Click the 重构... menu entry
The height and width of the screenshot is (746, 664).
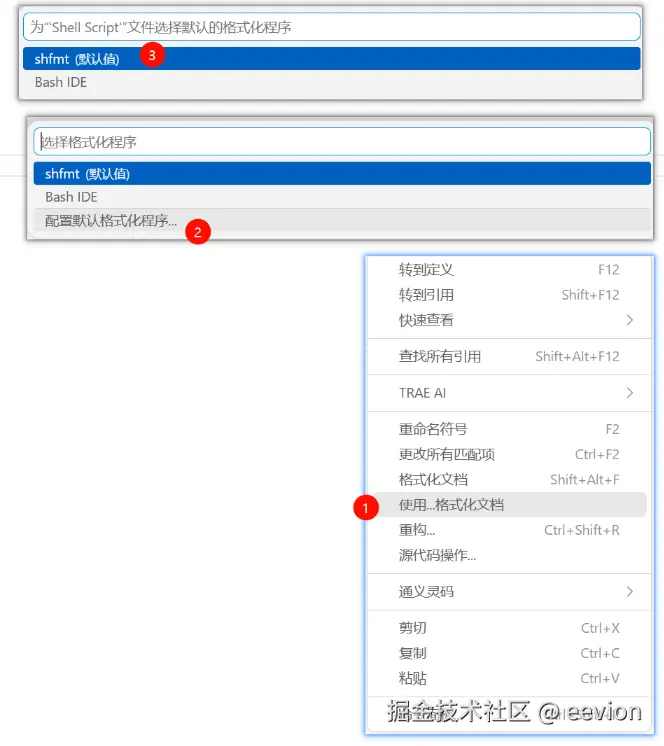point(509,530)
